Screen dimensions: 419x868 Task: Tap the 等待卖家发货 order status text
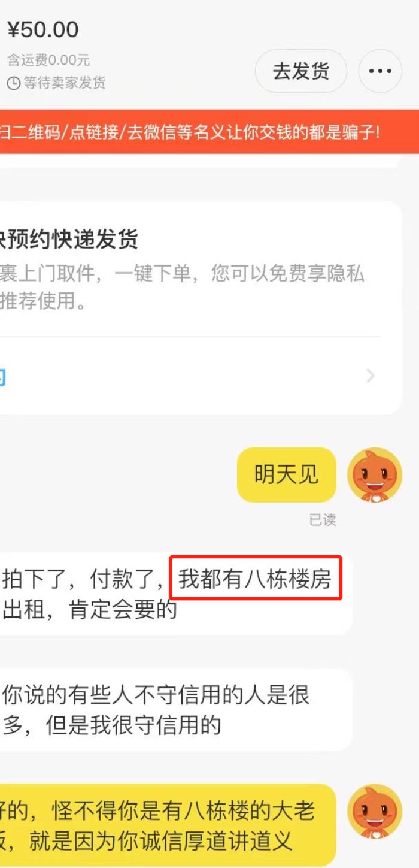(x=65, y=83)
